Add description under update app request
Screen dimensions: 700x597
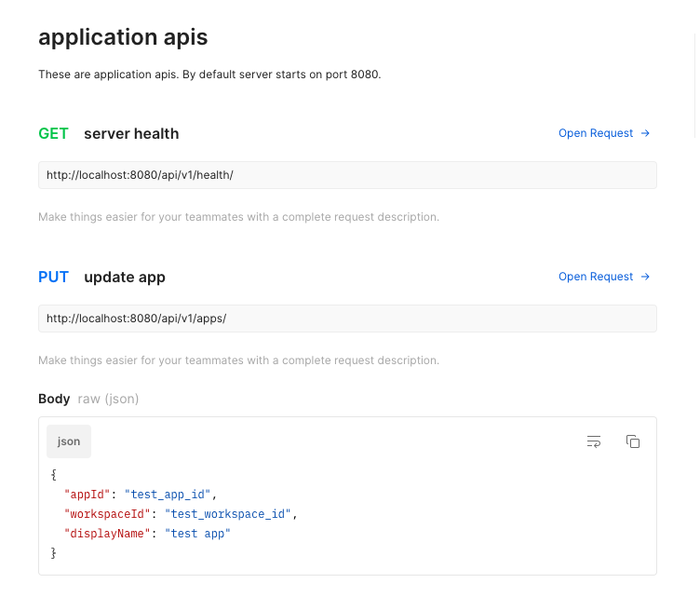pos(238,360)
